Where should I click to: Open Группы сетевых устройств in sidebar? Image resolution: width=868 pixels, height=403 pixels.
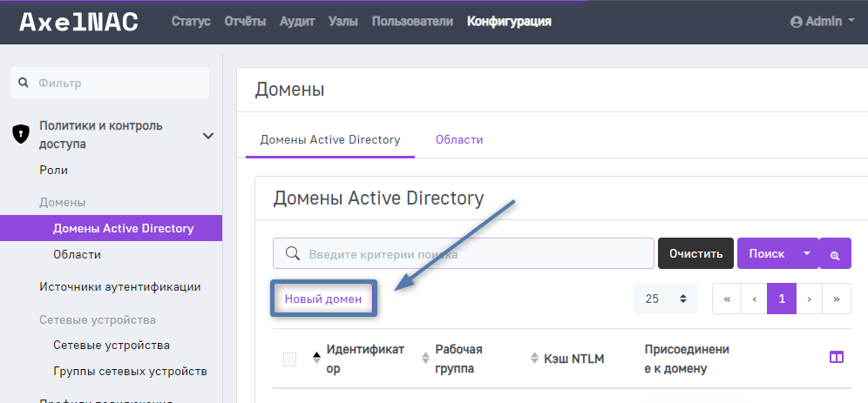coord(130,372)
